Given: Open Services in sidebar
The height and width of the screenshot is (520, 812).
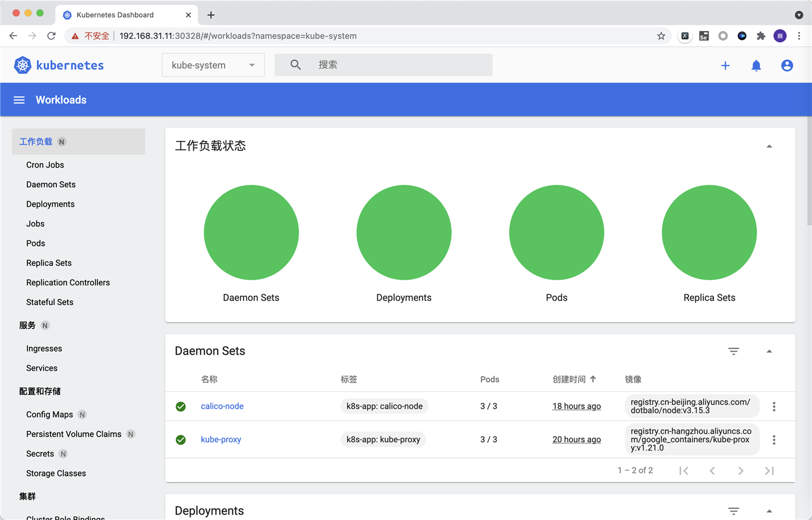Looking at the screenshot, I should pos(42,368).
